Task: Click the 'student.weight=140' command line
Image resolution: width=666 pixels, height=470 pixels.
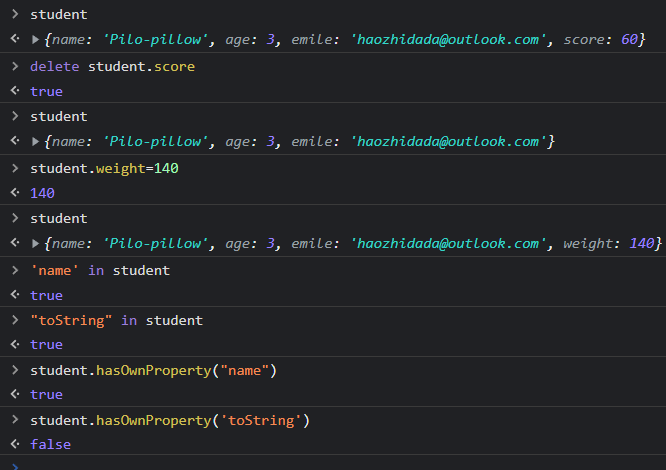Action: tap(104, 169)
